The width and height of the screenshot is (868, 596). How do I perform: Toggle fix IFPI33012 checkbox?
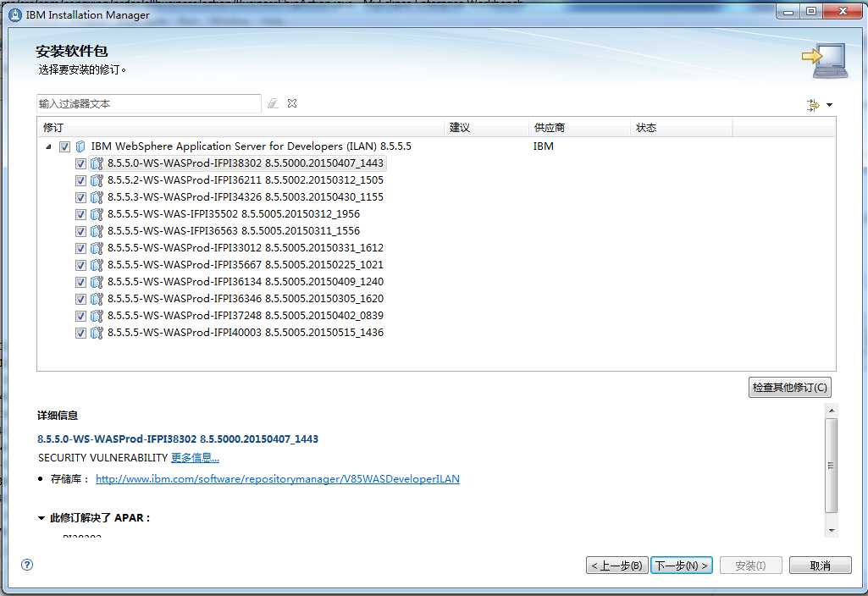click(80, 248)
